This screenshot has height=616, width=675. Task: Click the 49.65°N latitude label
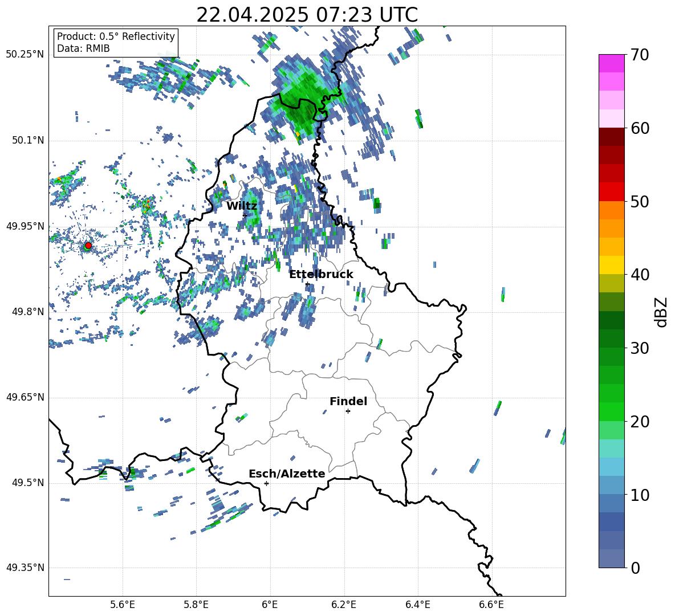25,397
